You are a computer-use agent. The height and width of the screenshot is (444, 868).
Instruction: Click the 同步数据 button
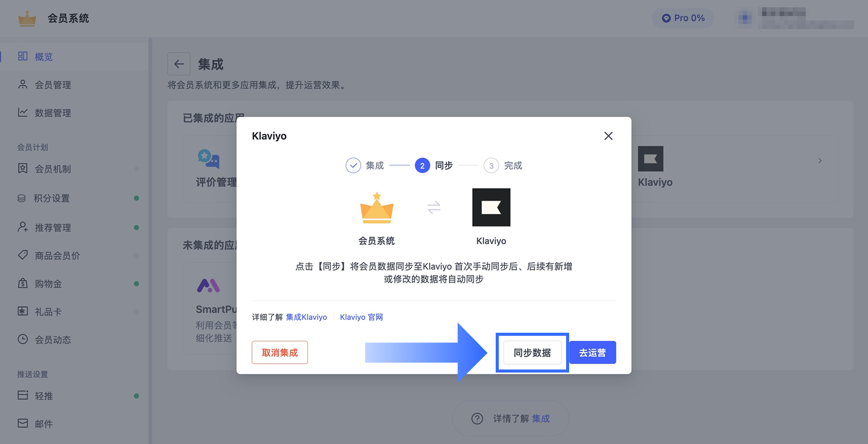(x=532, y=353)
